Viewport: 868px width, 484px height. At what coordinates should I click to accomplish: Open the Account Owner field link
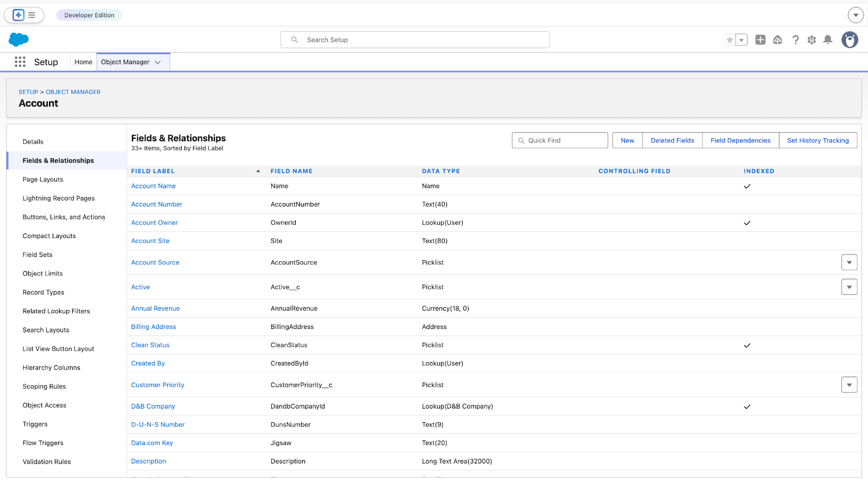155,223
